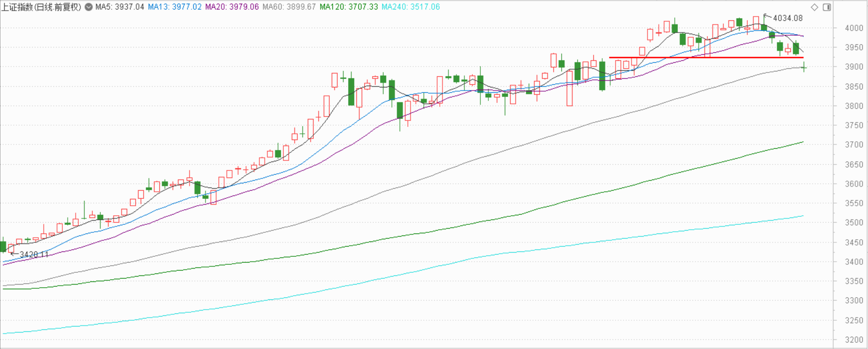Click the 4000 price axis label
The height and width of the screenshot is (349, 868).
(854, 28)
